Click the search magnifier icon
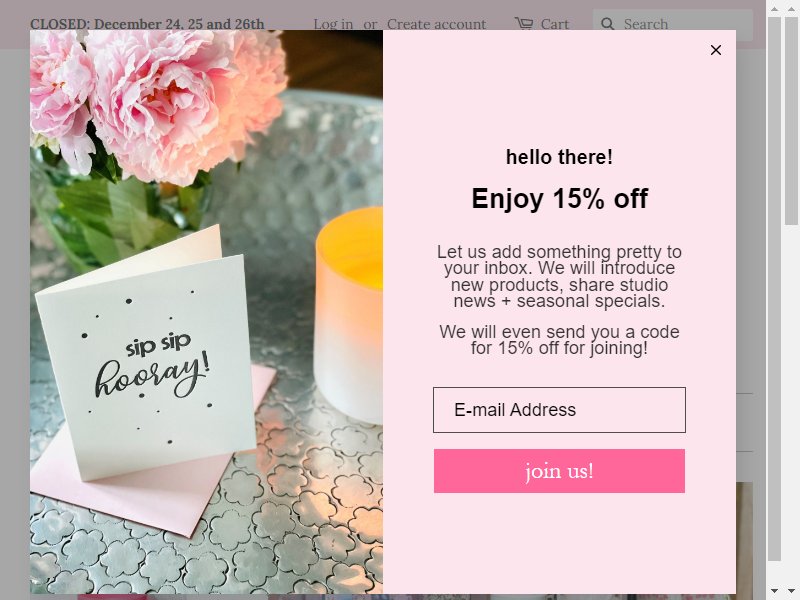The width and height of the screenshot is (800, 600). [x=607, y=24]
